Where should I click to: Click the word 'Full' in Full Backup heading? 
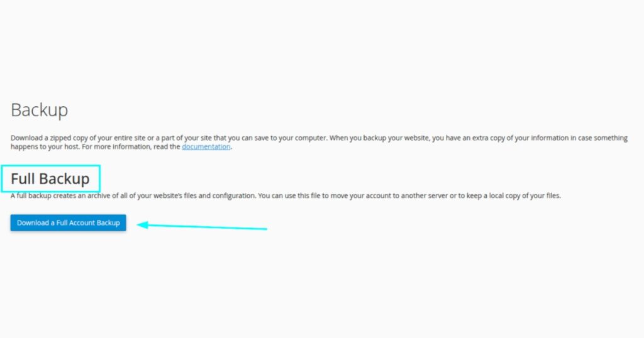pyautogui.click(x=23, y=179)
